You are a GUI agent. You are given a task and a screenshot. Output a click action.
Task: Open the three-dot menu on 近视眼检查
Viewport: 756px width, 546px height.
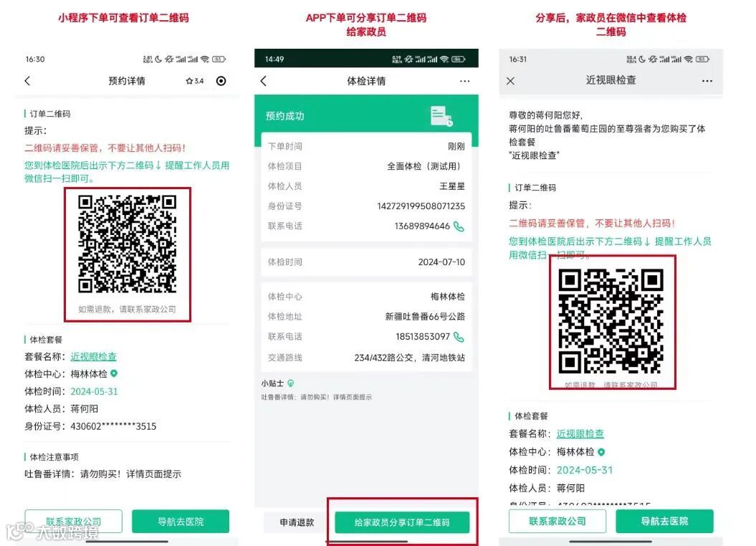pos(707,81)
